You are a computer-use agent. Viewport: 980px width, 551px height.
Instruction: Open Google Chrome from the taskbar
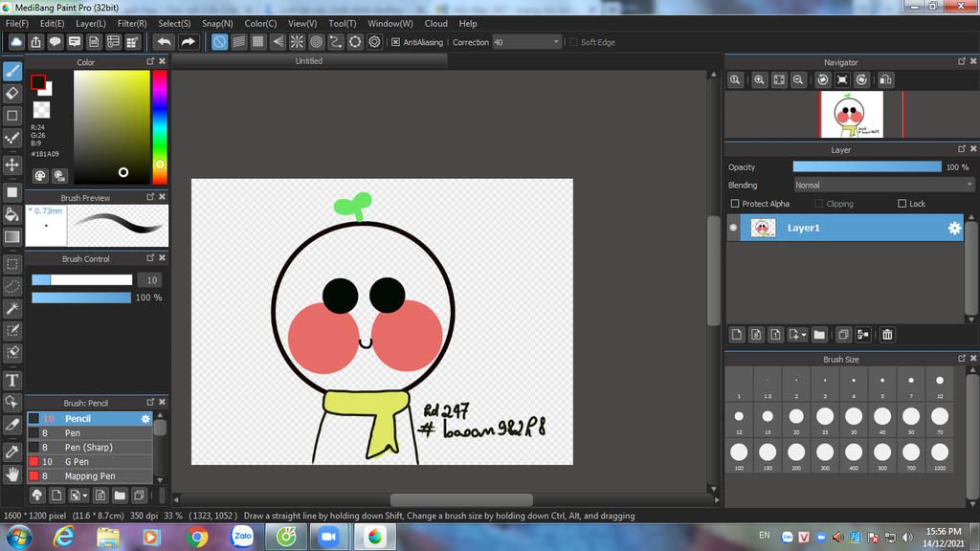(196, 537)
